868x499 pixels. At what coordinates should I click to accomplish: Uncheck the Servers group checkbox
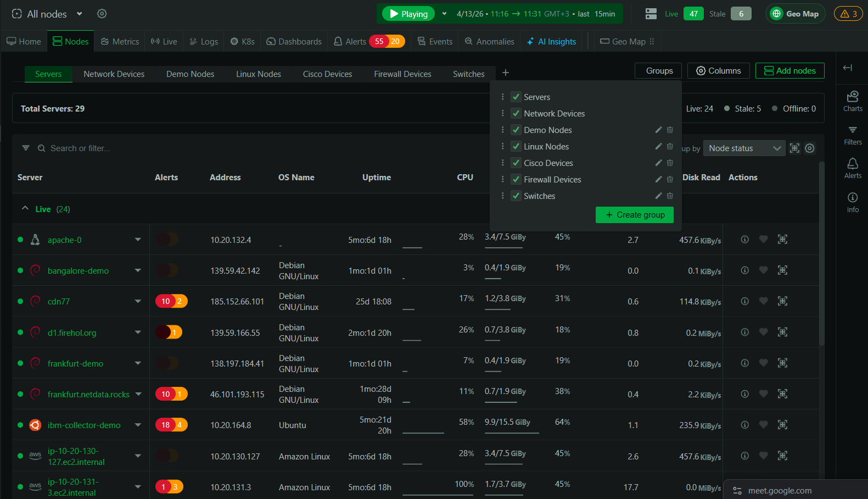(x=516, y=97)
